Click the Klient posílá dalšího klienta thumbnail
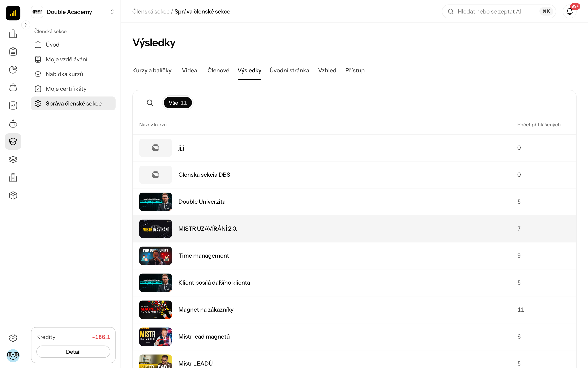 point(156,283)
